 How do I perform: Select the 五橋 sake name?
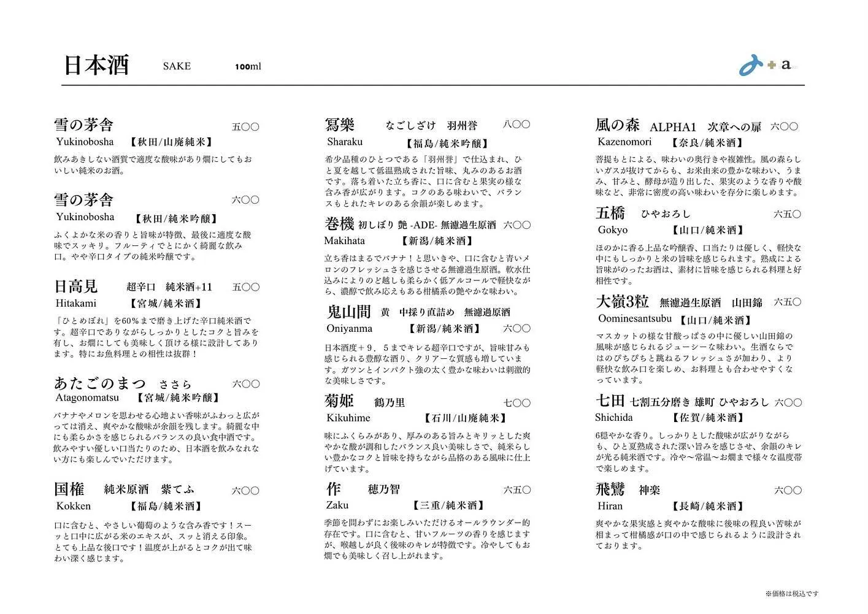point(610,213)
